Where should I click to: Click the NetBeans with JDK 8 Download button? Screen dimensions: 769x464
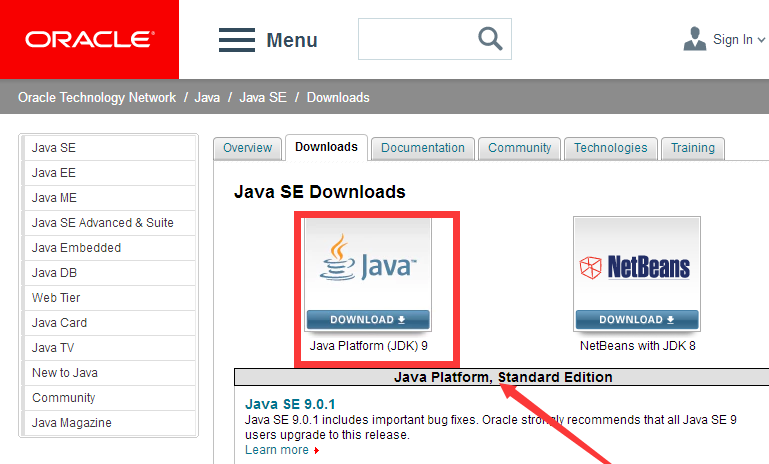click(x=637, y=319)
